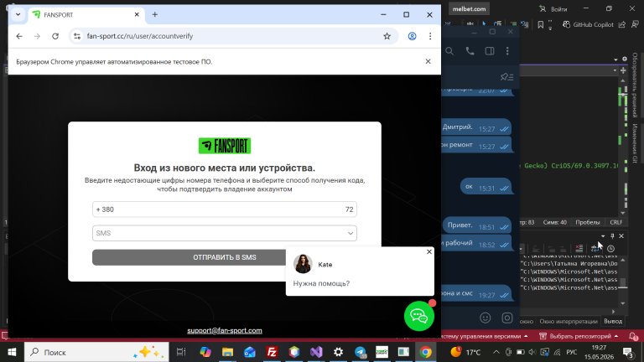Click the РУС language indicator
This screenshot has height=362, width=644.
point(571,352)
